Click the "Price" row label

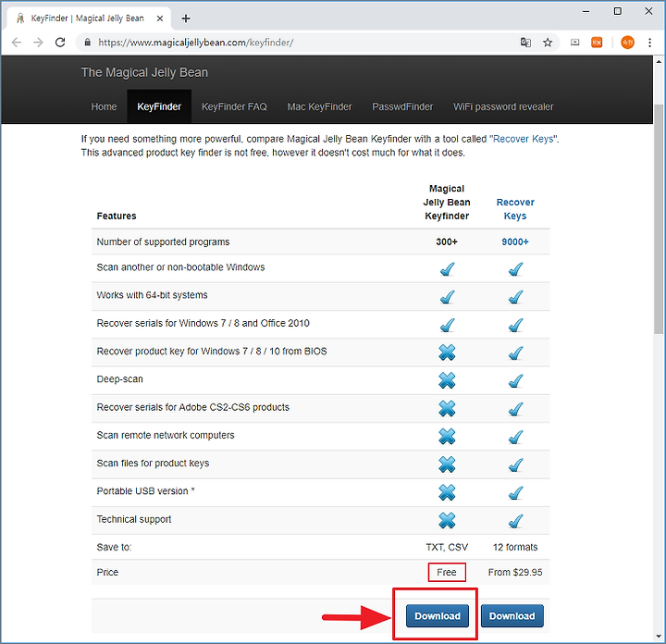point(107,572)
